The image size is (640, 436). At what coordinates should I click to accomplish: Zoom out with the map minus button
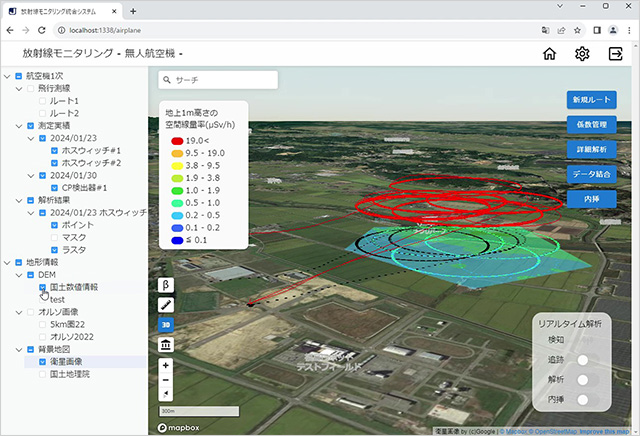point(166,381)
